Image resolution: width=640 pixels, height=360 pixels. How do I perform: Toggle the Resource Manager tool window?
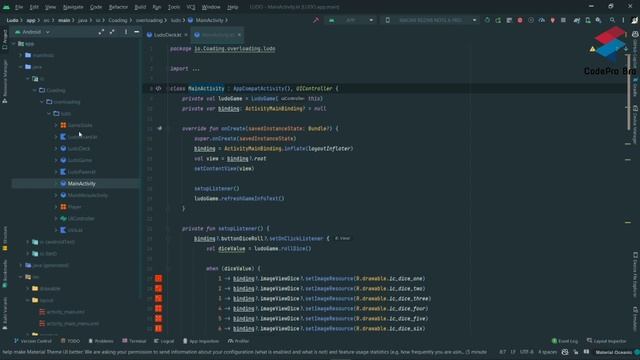pyautogui.click(x=5, y=81)
